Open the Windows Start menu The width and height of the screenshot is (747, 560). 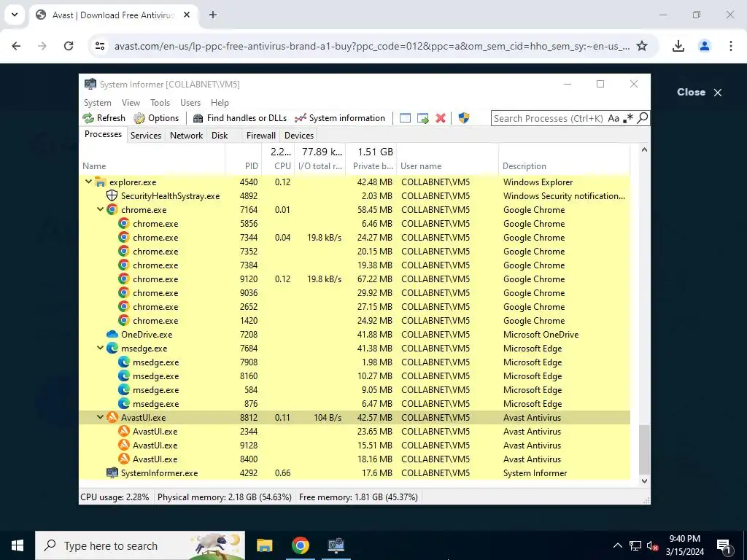(x=18, y=545)
